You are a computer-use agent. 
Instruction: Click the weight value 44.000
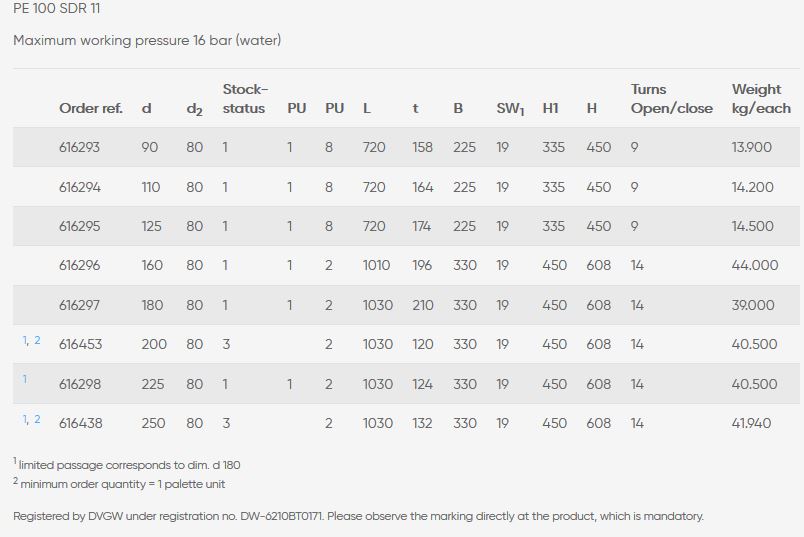pos(754,265)
